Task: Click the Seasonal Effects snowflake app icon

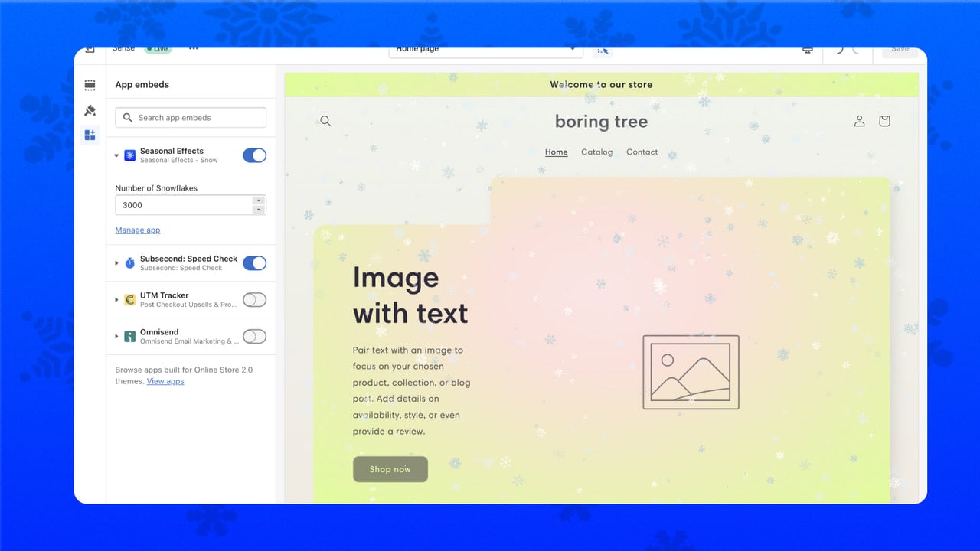Action: click(130, 155)
